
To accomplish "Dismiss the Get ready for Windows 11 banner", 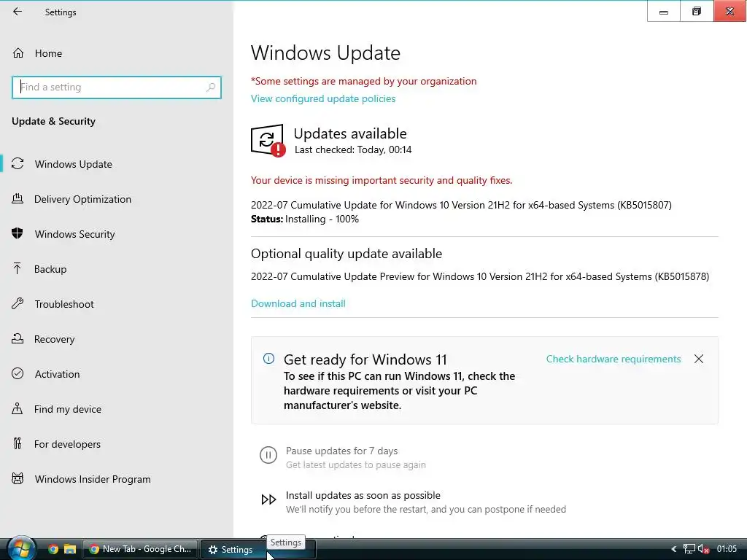I will point(698,359).
